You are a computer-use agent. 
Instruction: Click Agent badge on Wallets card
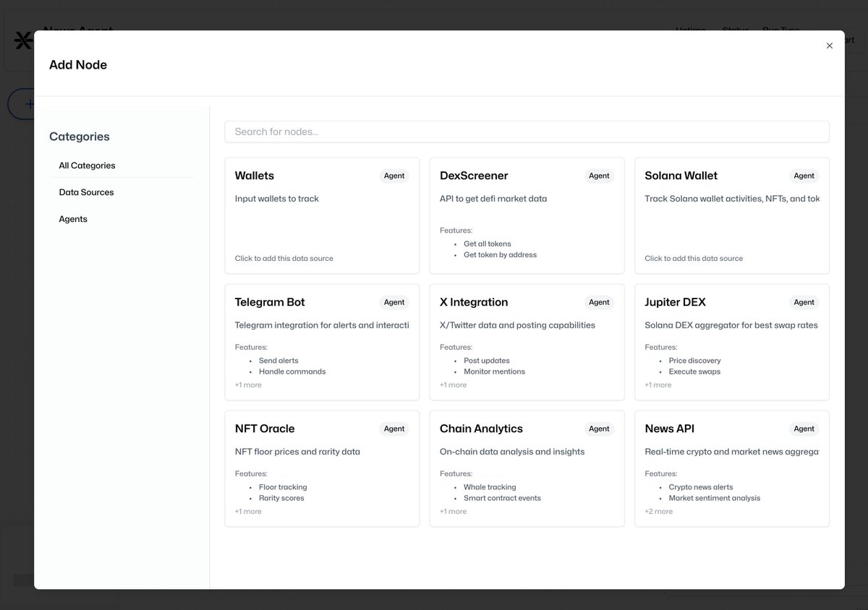pyautogui.click(x=394, y=176)
